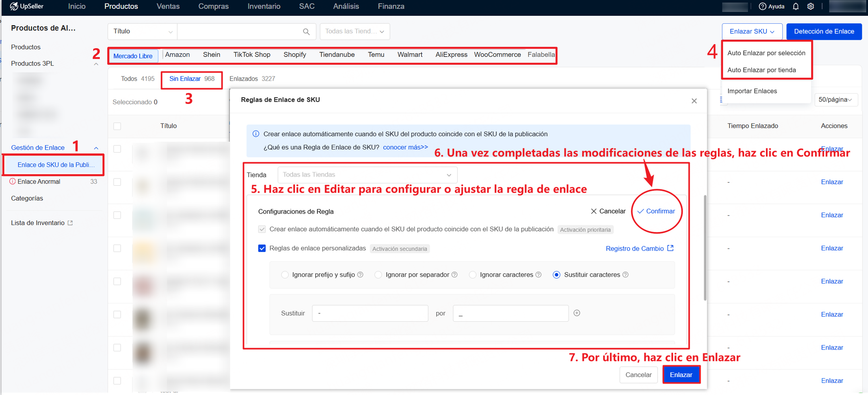The height and width of the screenshot is (395, 868).
Task: Click help icon next to Ignorar caracteres
Action: click(538, 274)
